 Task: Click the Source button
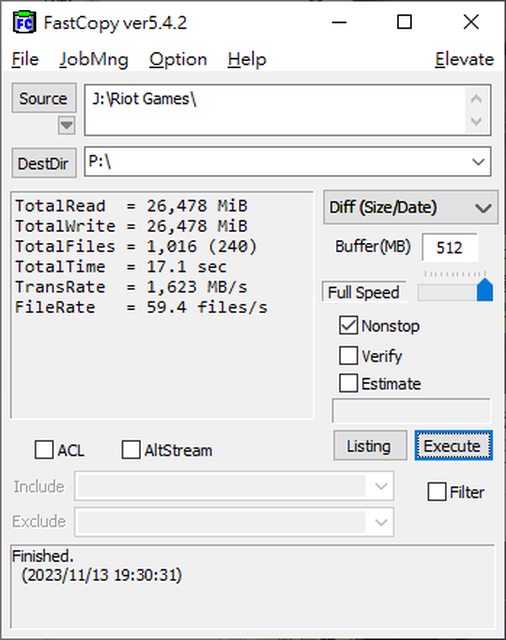(x=44, y=98)
